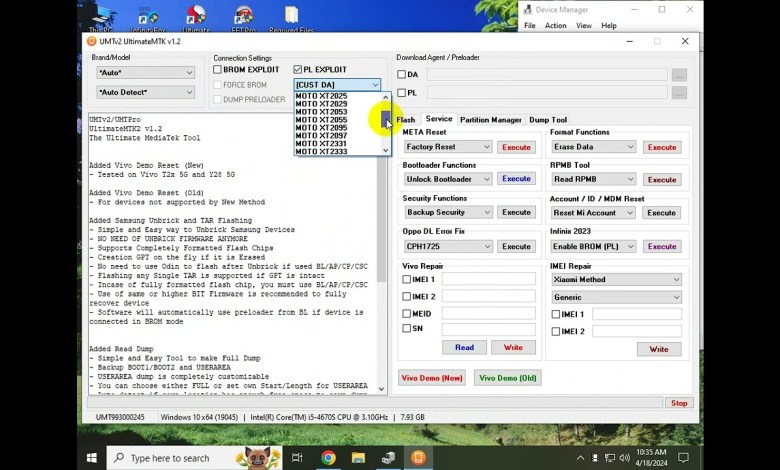Click Read in Vivo Repair
The width and height of the screenshot is (780, 470).
coord(464,348)
